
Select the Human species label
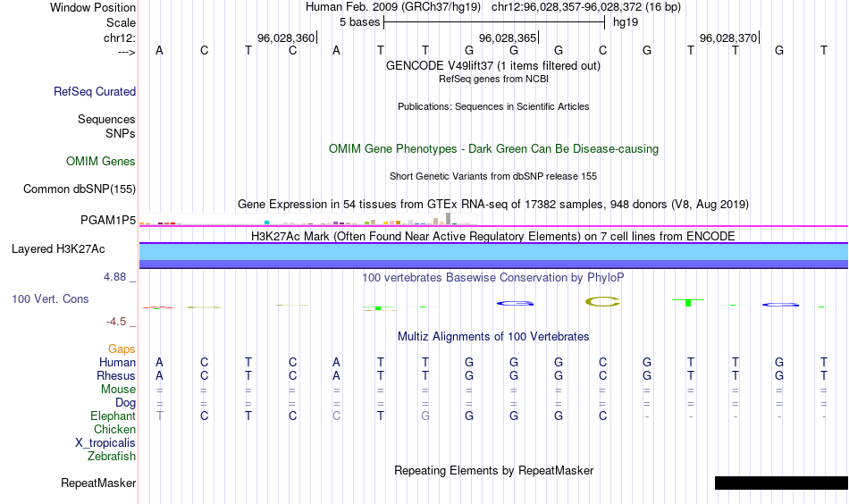(x=117, y=362)
